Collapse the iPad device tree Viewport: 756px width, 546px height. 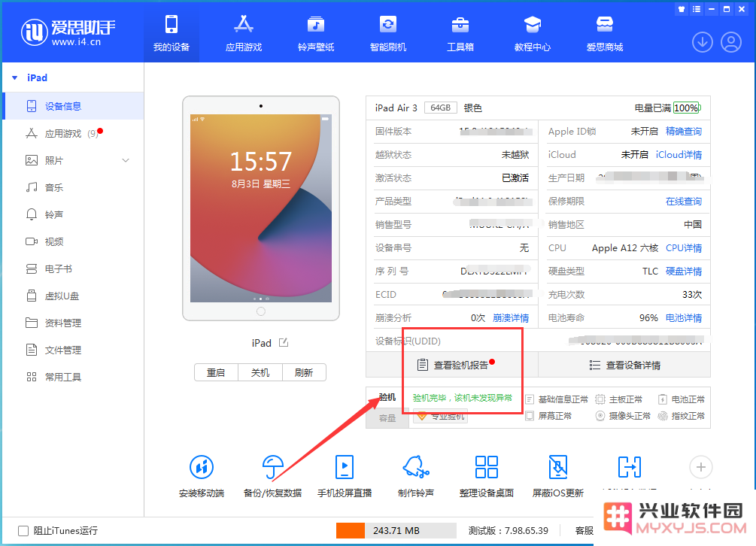point(15,77)
